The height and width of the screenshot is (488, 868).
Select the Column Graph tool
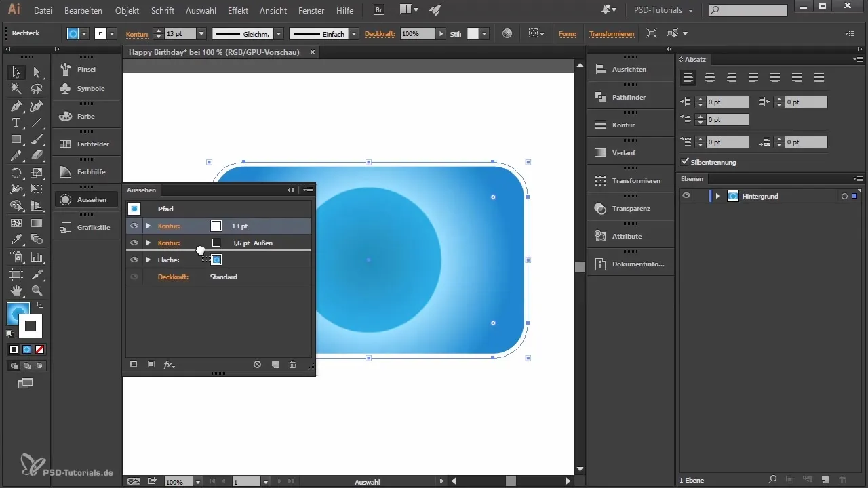(x=37, y=257)
